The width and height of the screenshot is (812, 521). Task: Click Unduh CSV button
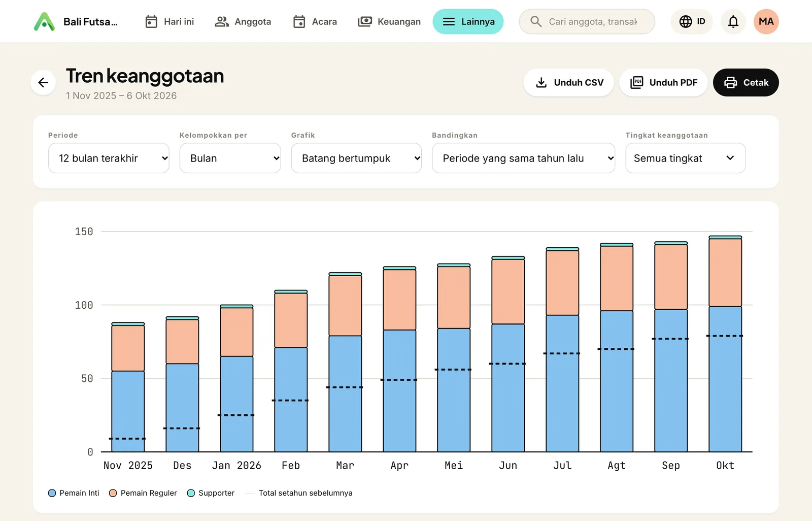pyautogui.click(x=568, y=82)
